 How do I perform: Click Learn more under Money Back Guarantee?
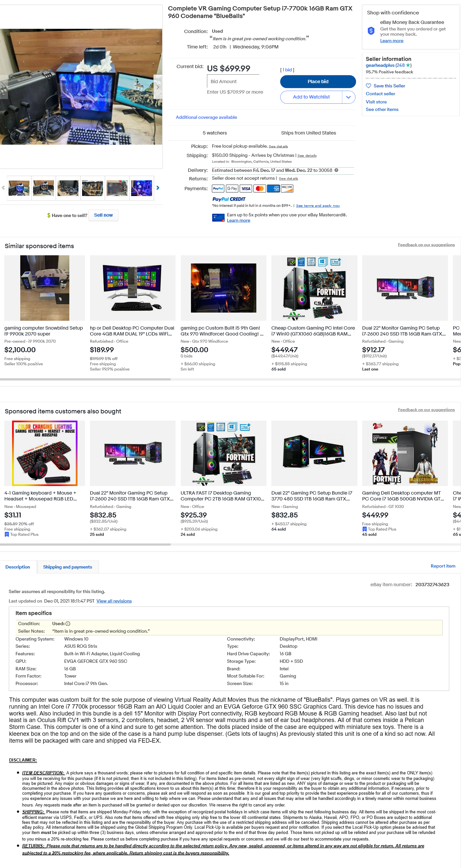coord(392,41)
